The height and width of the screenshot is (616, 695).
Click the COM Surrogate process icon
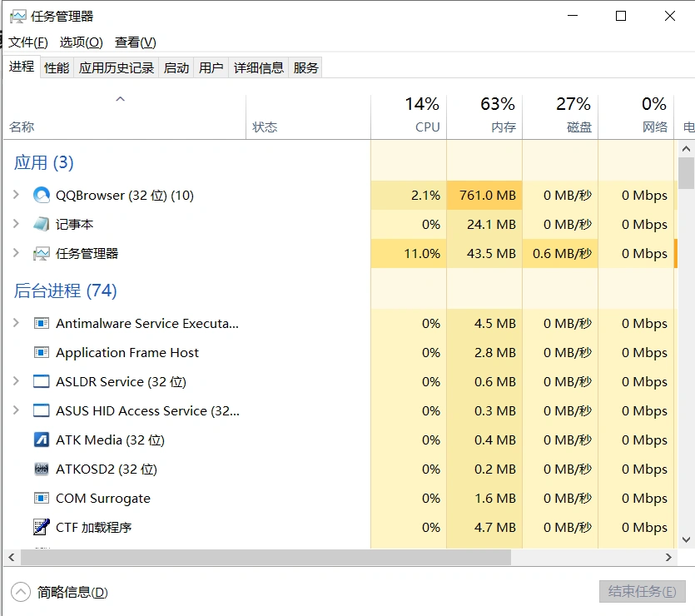[x=41, y=498]
